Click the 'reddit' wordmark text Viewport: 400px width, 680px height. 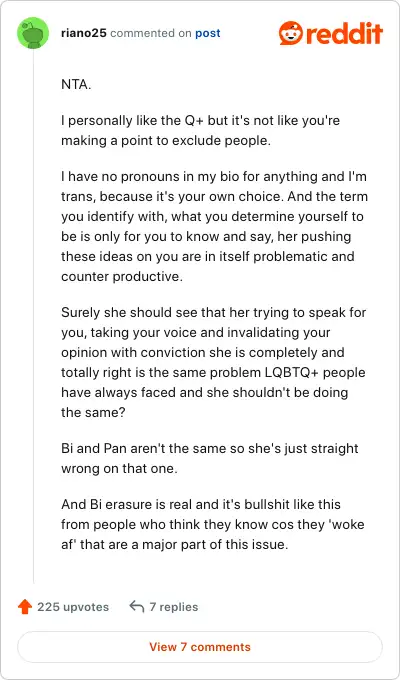tap(344, 33)
